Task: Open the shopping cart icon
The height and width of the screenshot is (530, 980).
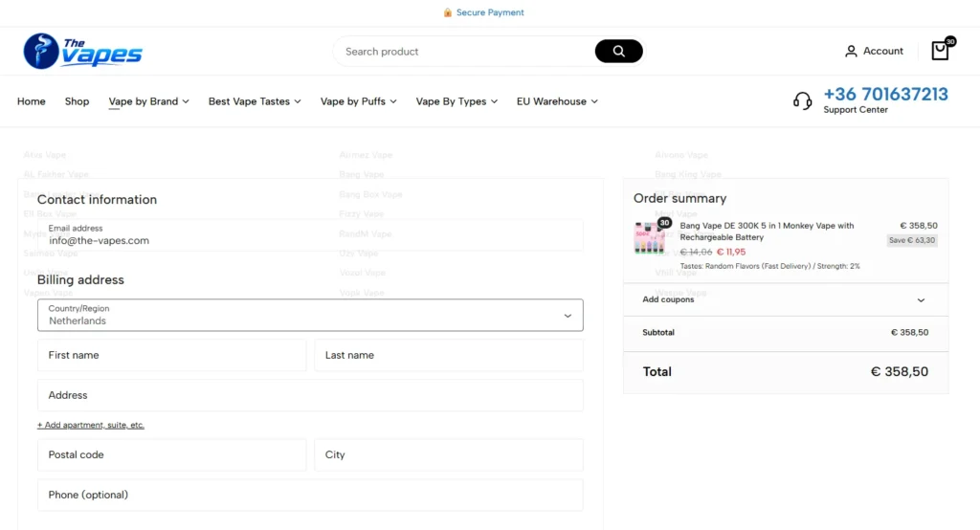Action: point(940,51)
